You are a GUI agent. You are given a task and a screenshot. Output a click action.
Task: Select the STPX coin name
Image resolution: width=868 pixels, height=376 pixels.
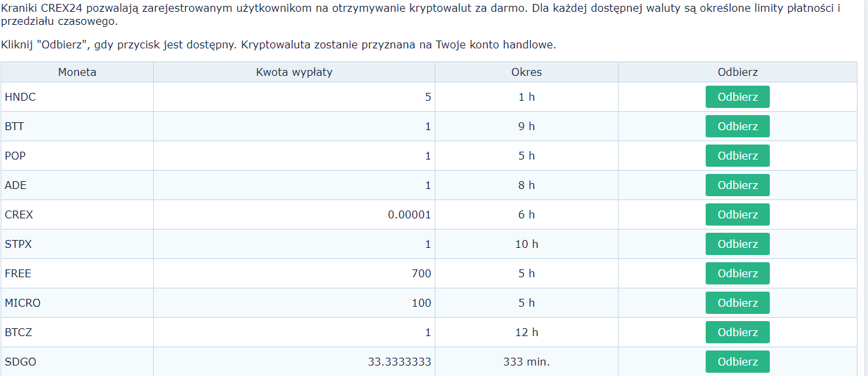click(18, 244)
